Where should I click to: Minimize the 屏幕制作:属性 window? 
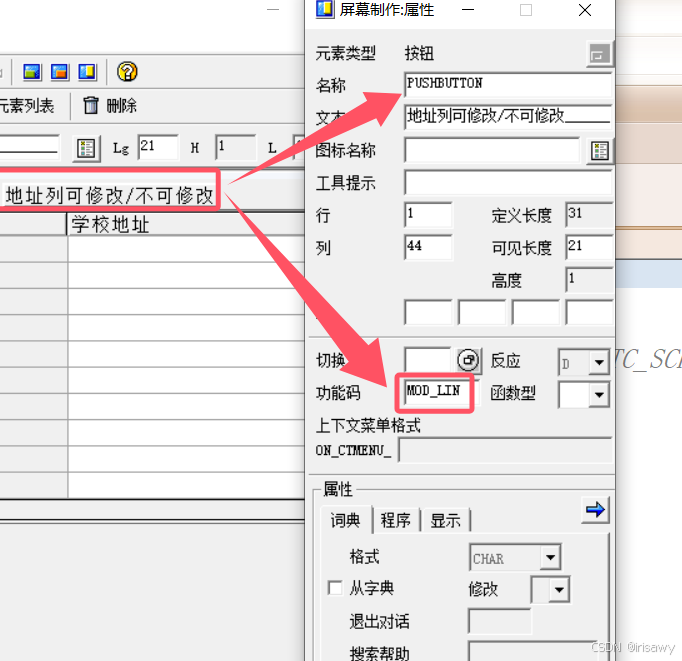point(468,10)
